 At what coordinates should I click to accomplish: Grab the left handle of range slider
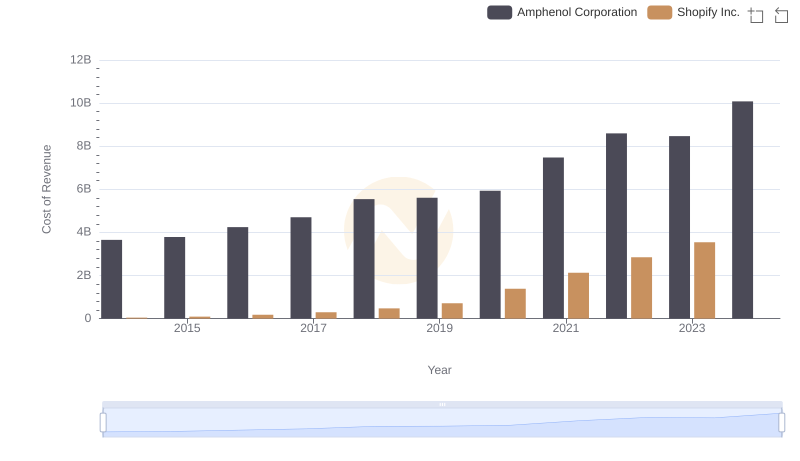(103, 423)
